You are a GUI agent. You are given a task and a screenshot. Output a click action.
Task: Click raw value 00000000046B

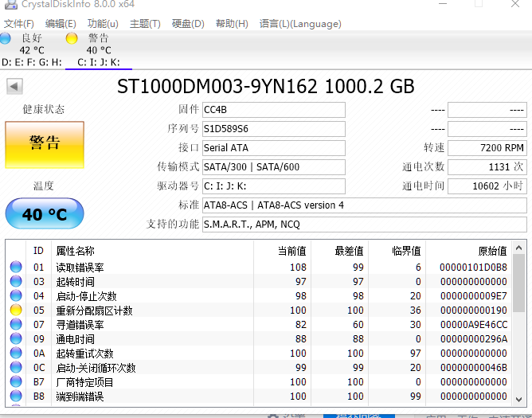474,368
